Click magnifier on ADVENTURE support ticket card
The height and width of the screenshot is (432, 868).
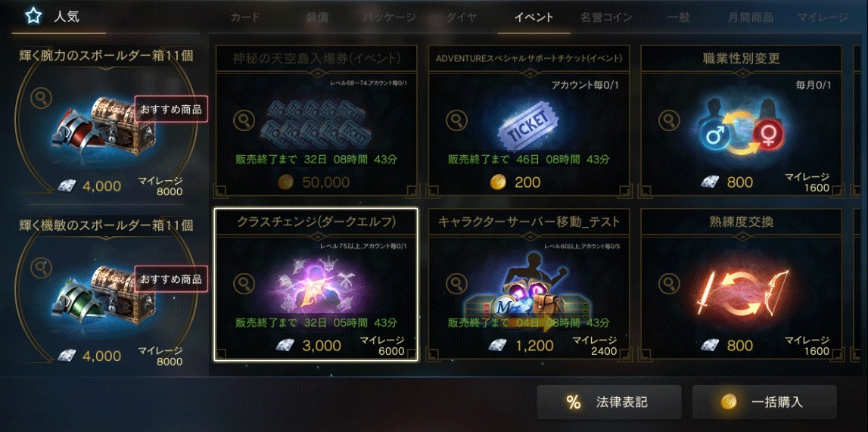pyautogui.click(x=456, y=118)
